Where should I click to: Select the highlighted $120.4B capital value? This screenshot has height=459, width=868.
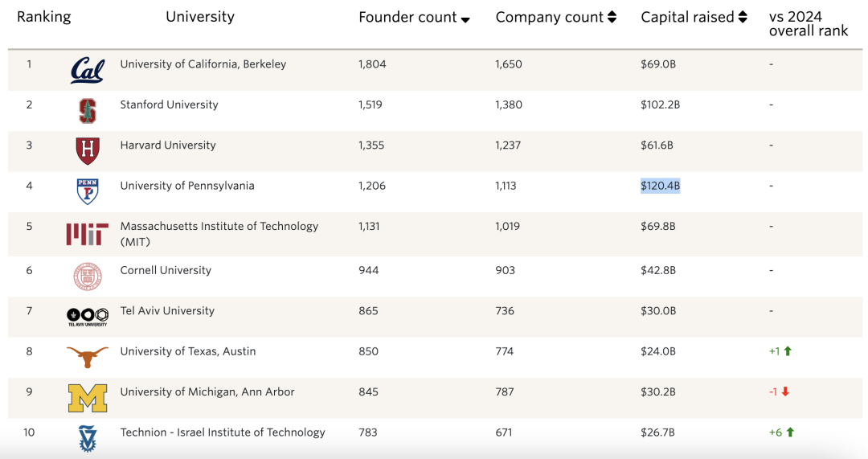[x=660, y=186]
